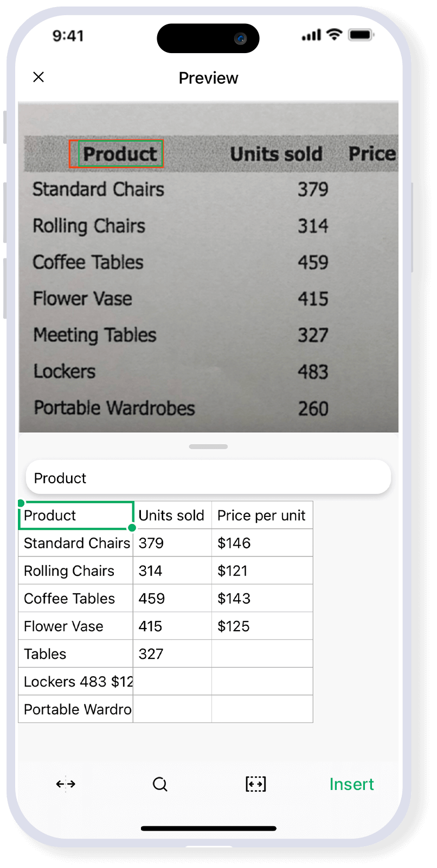Select the '327' units cell
Viewport: 437px width, 868px height.
pyautogui.click(x=172, y=654)
